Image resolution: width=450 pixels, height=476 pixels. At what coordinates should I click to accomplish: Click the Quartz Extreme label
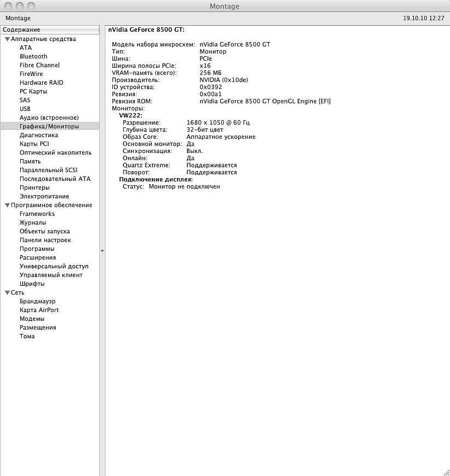(x=146, y=166)
